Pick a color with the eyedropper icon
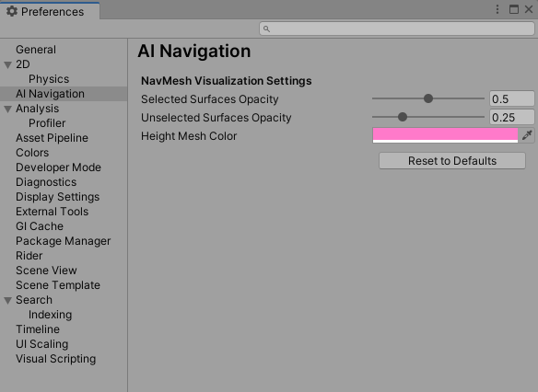538x392 pixels. 527,135
